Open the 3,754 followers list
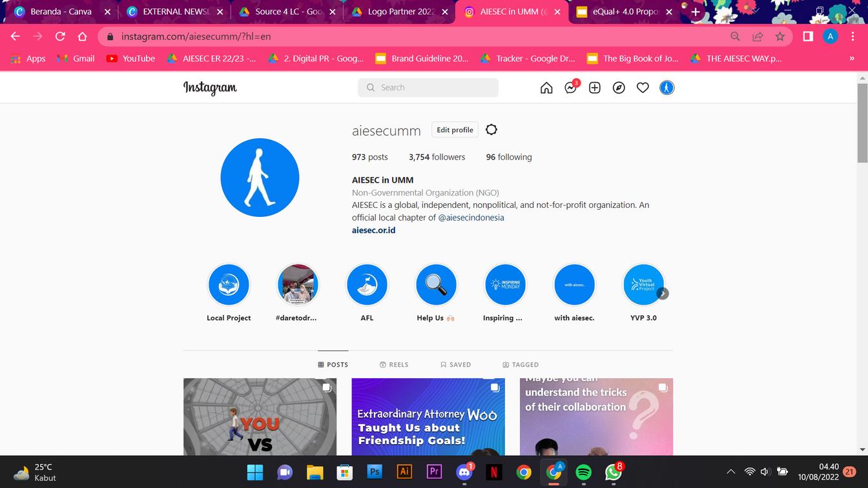This screenshot has height=488, width=868. pyautogui.click(x=437, y=157)
